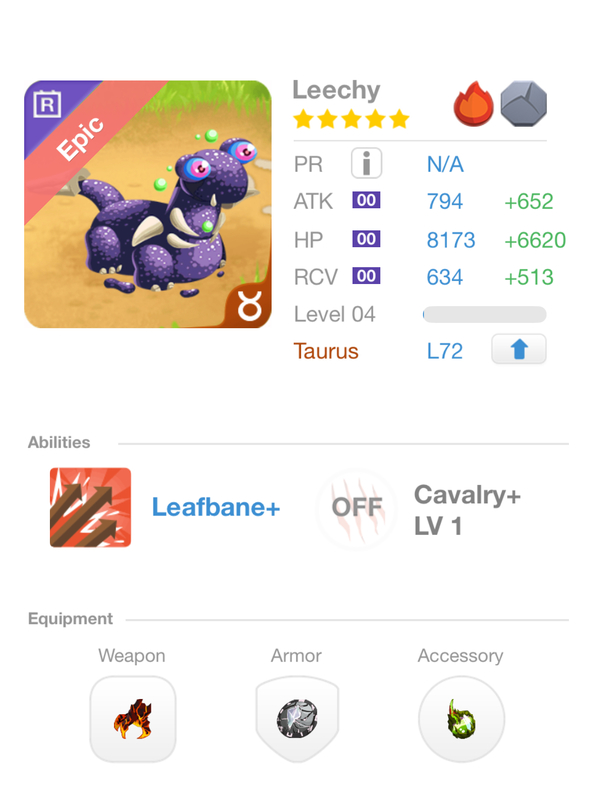This screenshot has width=591, height=800.
Task: Tap the Taurus zodiac label
Action: pos(326,351)
